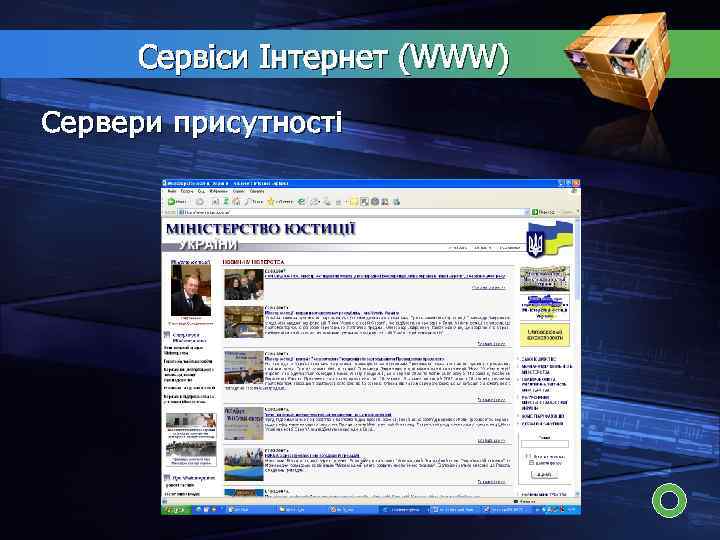720x540 pixels.
Task: Click the Print icon in toolbar
Action: (x=327, y=202)
